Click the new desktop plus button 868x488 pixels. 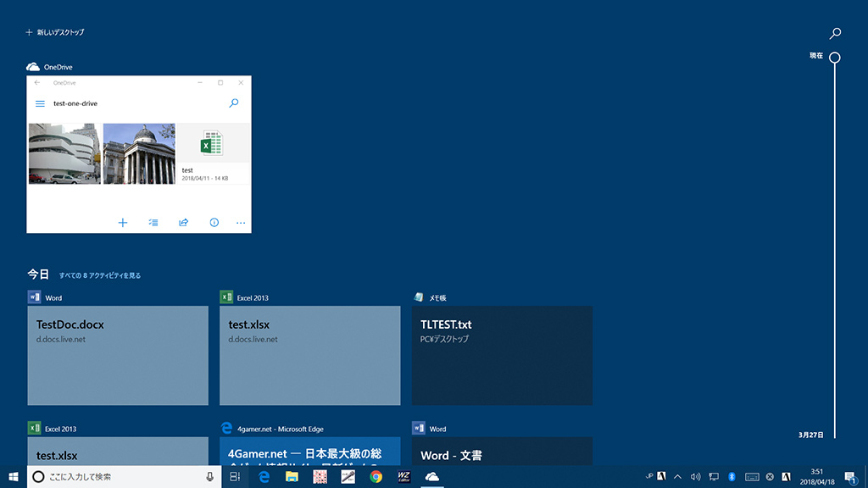coord(29,33)
